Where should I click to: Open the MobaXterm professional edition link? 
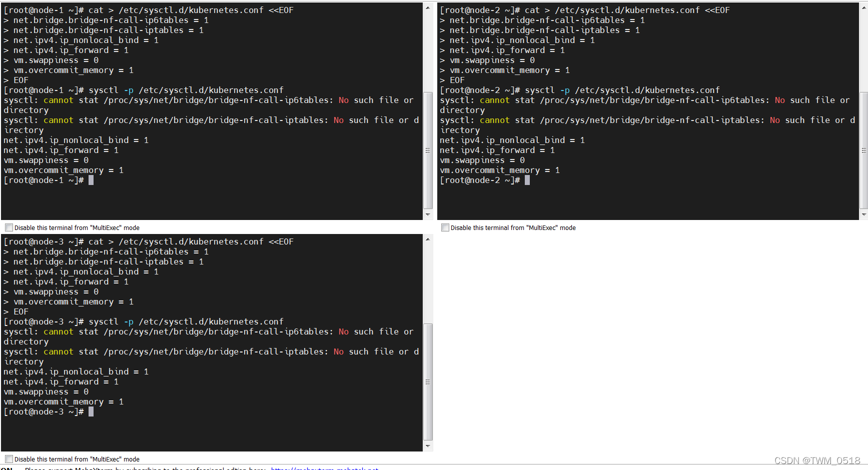tap(324, 468)
